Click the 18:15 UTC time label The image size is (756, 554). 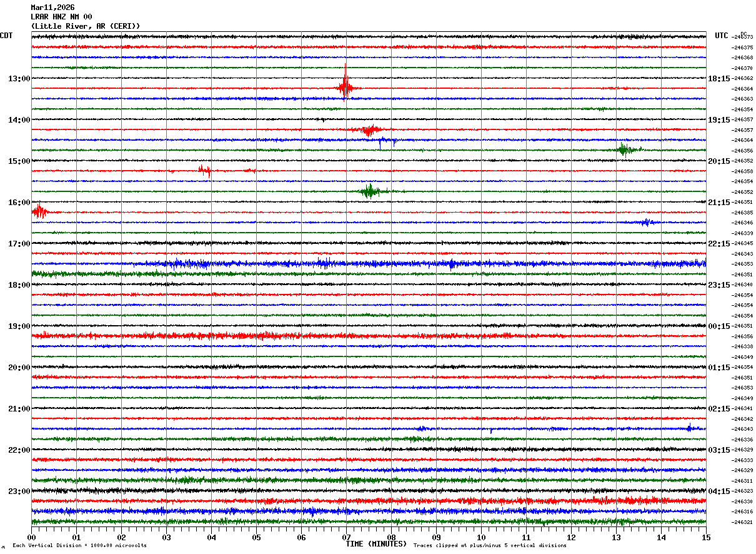tap(719, 79)
